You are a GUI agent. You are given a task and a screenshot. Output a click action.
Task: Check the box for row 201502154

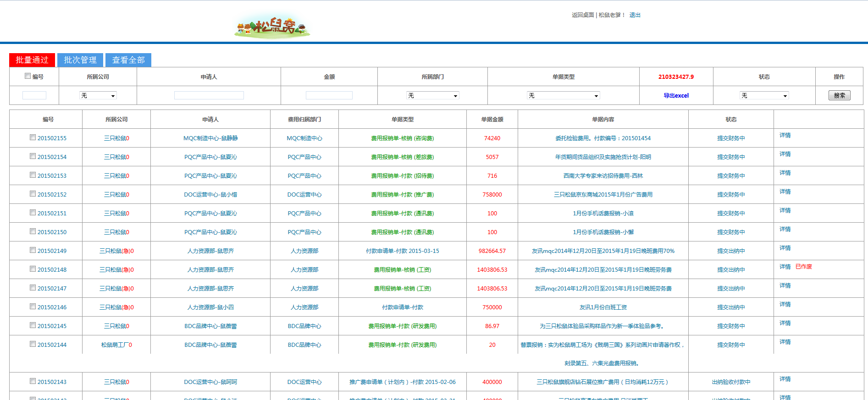(x=33, y=156)
